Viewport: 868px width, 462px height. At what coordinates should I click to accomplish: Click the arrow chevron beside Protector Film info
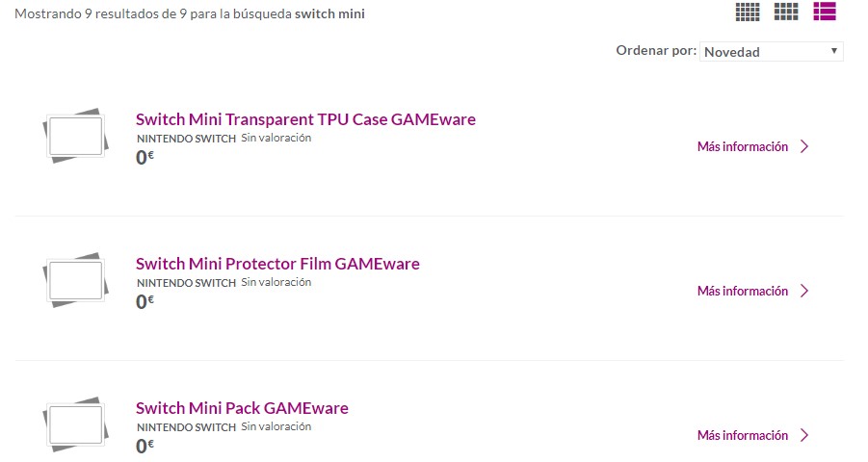tap(805, 292)
